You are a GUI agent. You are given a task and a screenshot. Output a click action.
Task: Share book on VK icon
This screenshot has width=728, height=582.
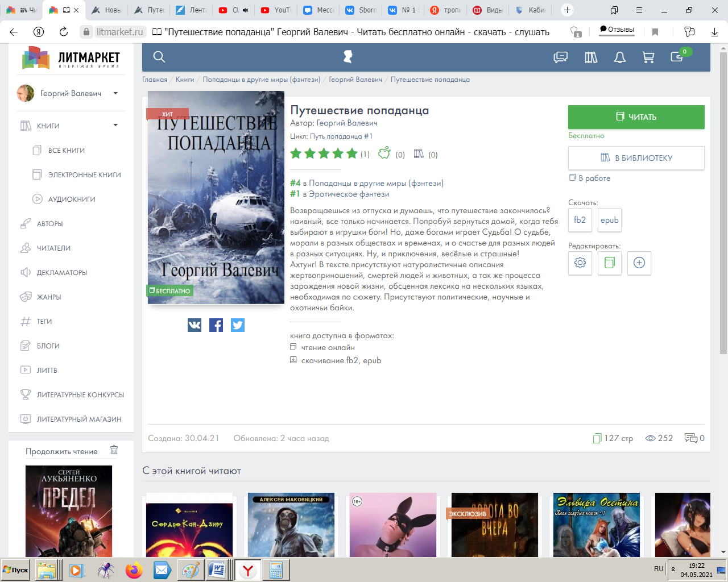tap(195, 325)
